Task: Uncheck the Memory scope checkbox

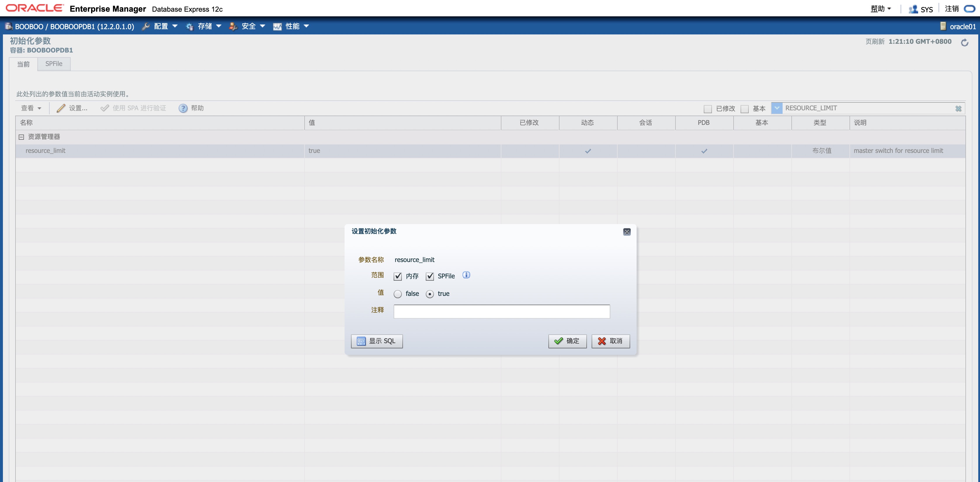Action: point(397,276)
